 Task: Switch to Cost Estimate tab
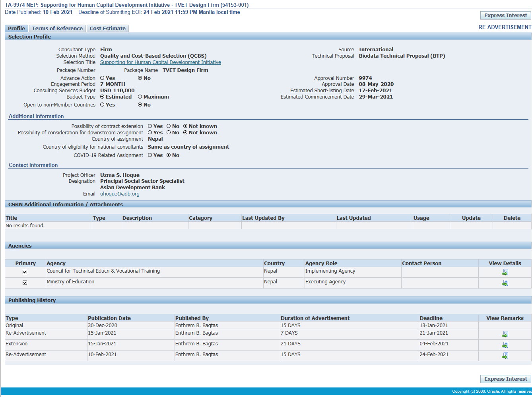click(x=107, y=28)
